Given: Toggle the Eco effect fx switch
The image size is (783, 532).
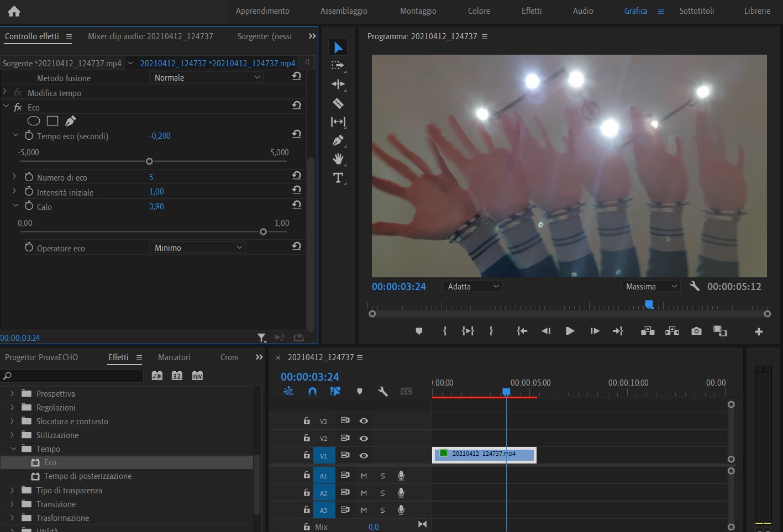Looking at the screenshot, I should point(18,107).
